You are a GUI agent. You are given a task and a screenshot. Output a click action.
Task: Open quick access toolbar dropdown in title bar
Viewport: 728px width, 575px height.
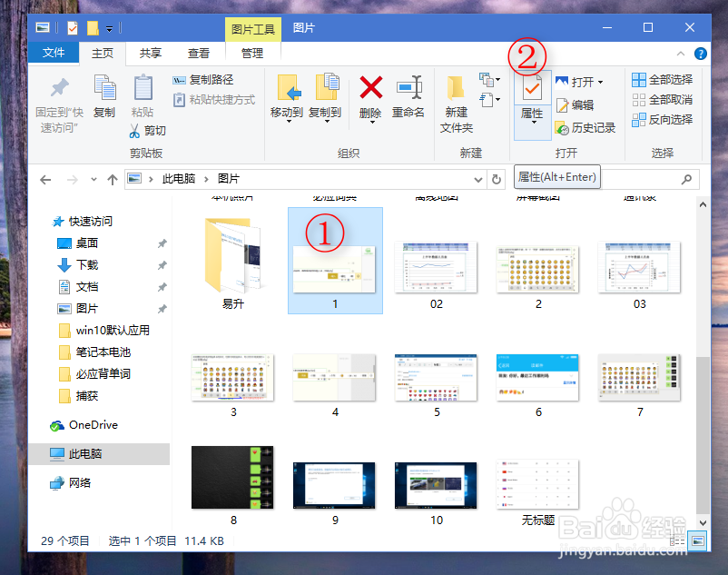[109, 28]
